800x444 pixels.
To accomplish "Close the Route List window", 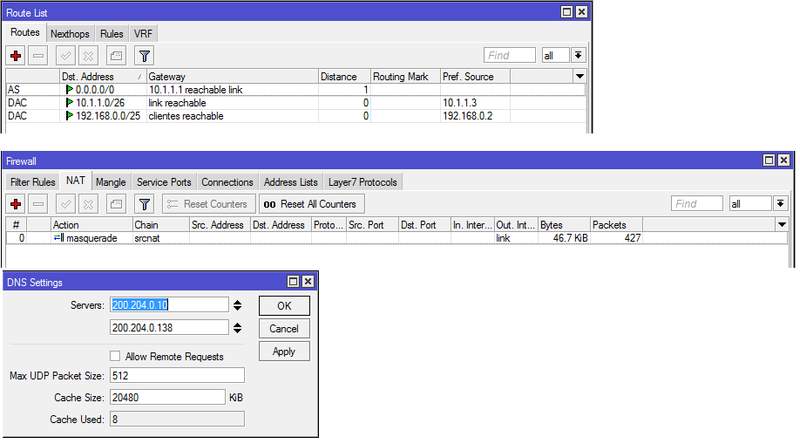I will tap(581, 12).
